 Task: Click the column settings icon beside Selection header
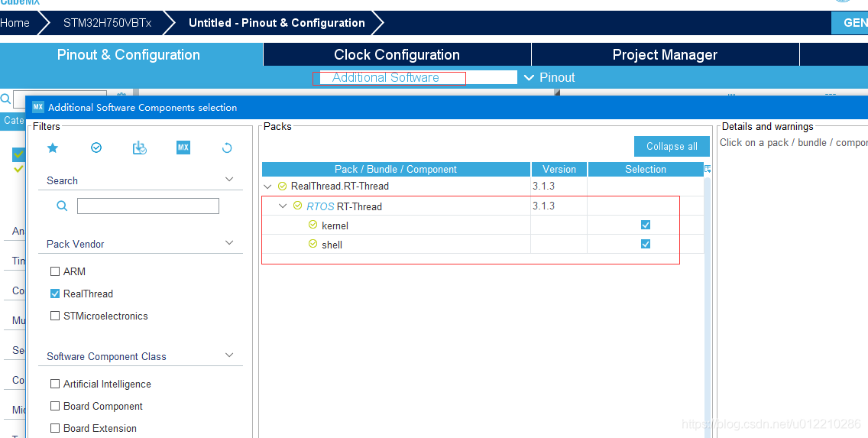708,169
